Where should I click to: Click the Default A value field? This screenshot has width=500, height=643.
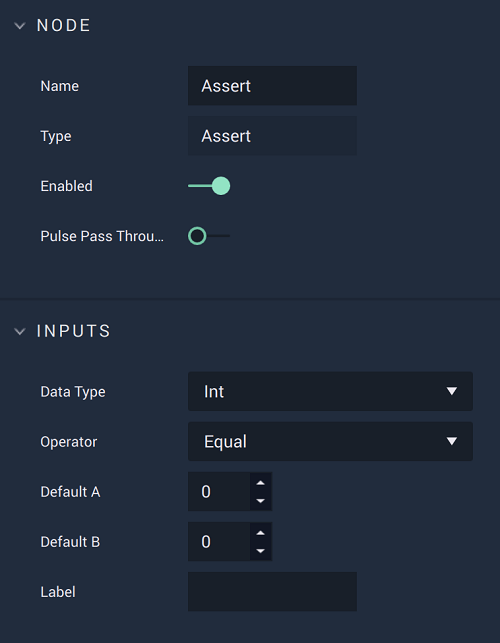(219, 492)
